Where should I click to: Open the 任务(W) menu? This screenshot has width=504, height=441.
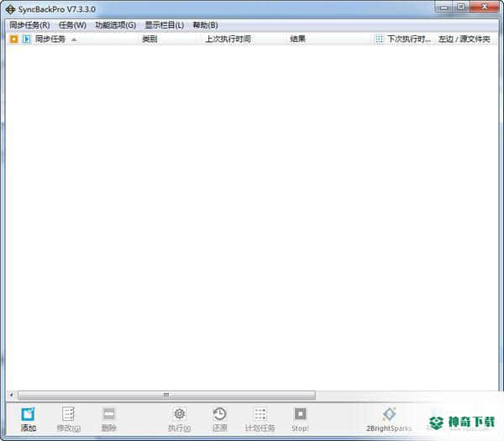tap(72, 25)
